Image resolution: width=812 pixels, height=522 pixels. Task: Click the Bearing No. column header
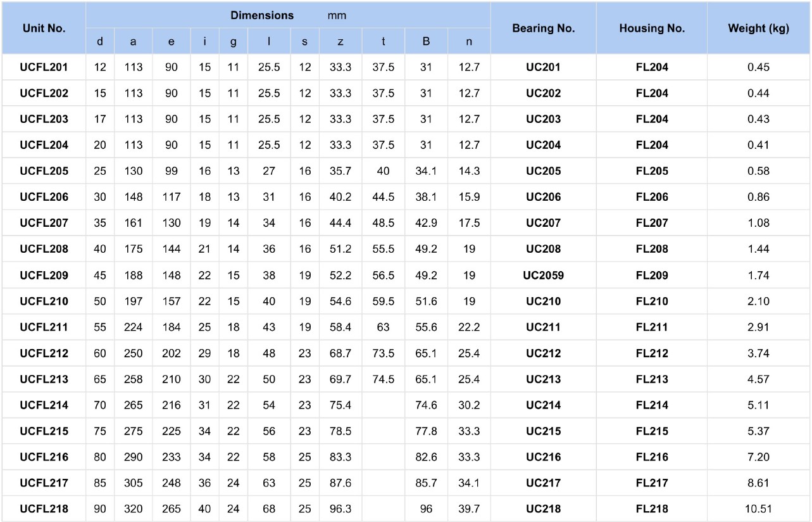pyautogui.click(x=543, y=29)
